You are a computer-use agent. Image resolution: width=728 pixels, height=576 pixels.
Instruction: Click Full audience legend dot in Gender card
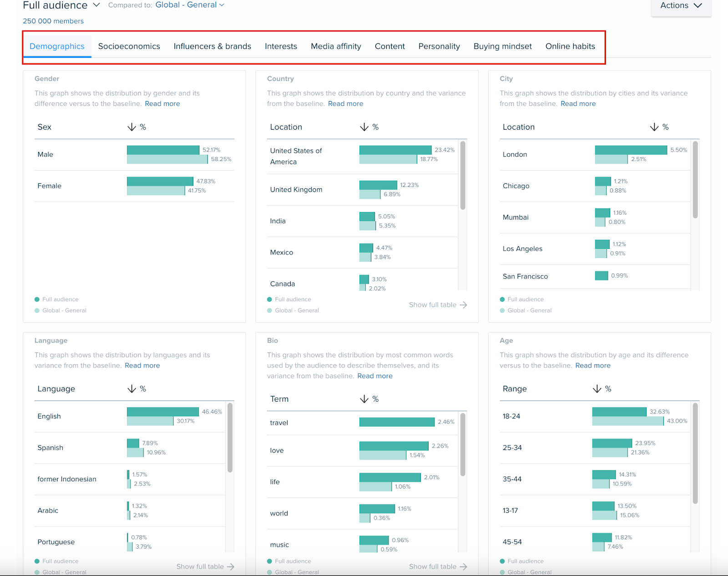click(x=37, y=299)
